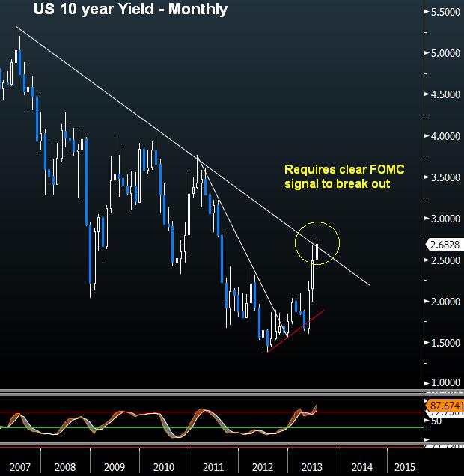
Task: Click the 2.5000 y-axis label
Action: [445, 260]
